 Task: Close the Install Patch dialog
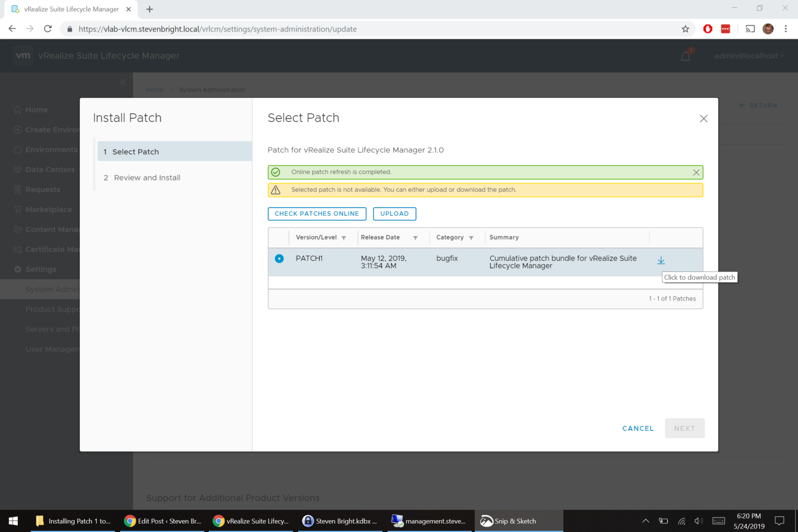703,119
